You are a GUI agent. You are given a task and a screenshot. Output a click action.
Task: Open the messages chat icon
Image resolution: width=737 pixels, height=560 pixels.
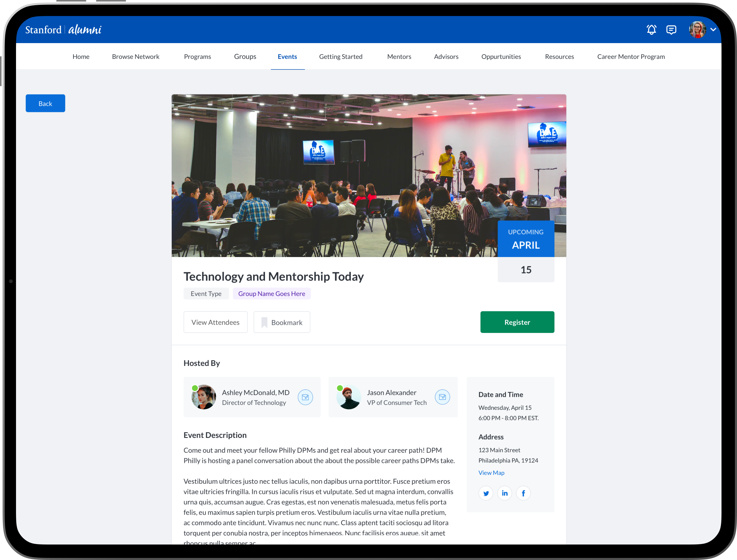[x=671, y=30]
